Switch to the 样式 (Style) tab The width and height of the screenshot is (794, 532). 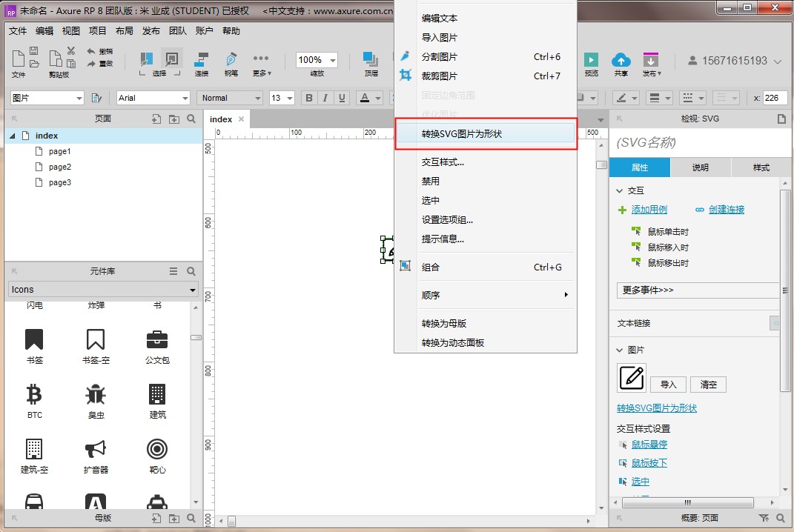click(x=761, y=167)
